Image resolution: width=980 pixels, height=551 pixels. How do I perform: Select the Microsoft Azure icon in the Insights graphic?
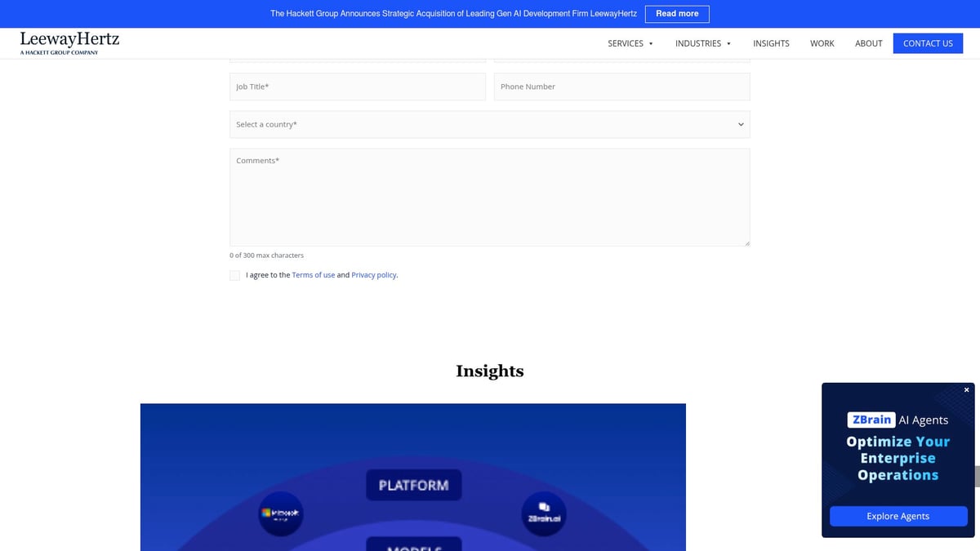[281, 514]
